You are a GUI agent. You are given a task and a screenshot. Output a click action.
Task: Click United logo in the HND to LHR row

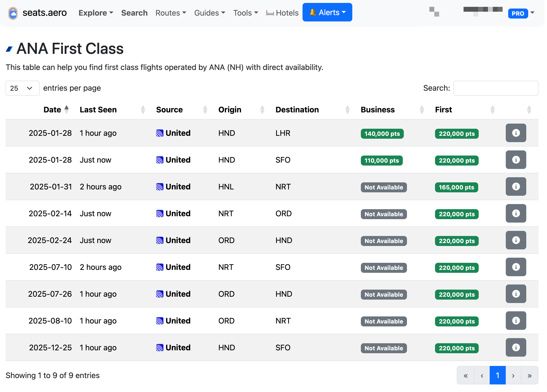pos(160,133)
